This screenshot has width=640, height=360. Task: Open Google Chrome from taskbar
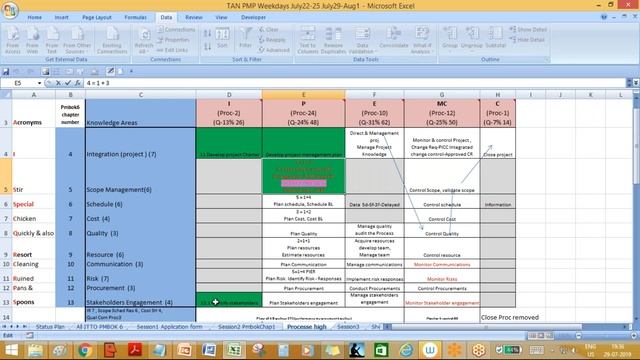pyautogui.click(x=85, y=350)
